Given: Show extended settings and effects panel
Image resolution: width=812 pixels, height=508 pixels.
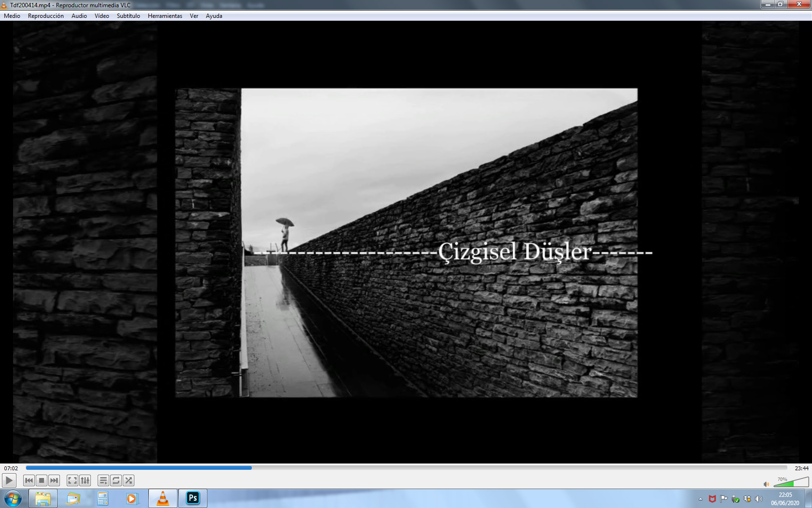Looking at the screenshot, I should tap(85, 480).
